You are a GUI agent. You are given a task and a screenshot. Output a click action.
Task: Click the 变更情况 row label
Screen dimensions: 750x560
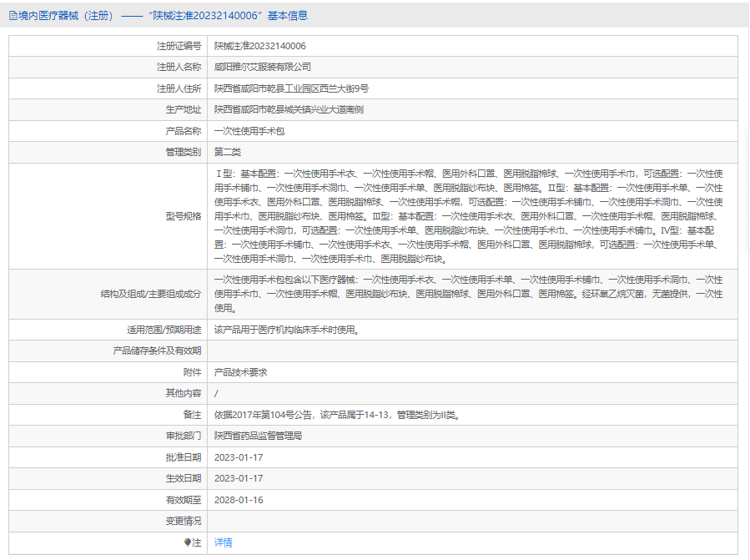pos(184,522)
